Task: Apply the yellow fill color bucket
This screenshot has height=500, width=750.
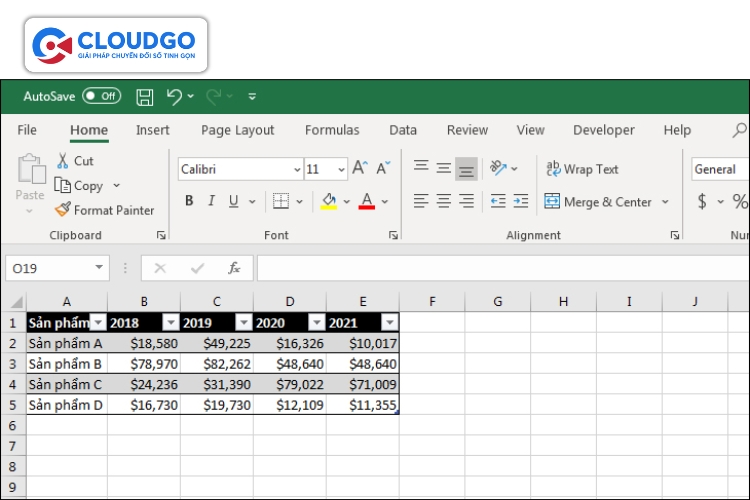Action: [x=329, y=201]
